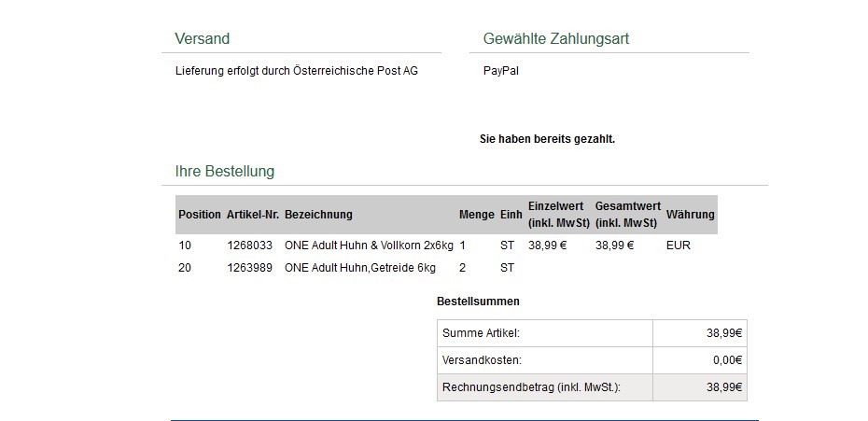The width and height of the screenshot is (868, 421).
Task: Click the Rechnungsendbetrag (inkl. MwSt.) label
Action: (531, 387)
